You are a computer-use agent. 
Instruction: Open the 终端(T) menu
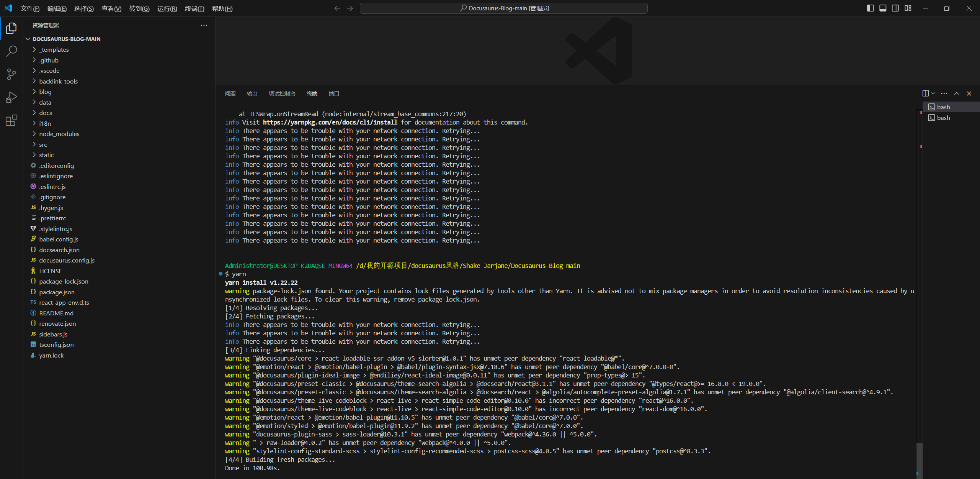tap(194, 8)
